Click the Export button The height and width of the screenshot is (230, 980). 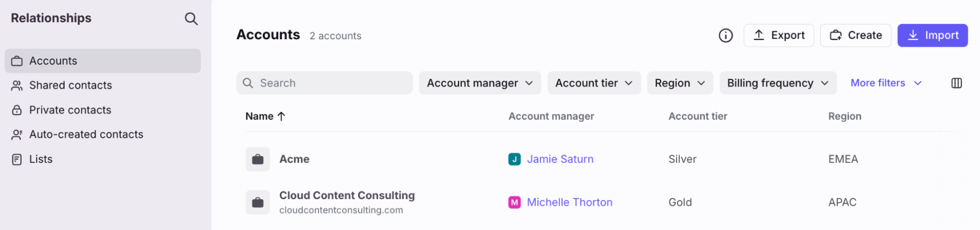click(779, 35)
